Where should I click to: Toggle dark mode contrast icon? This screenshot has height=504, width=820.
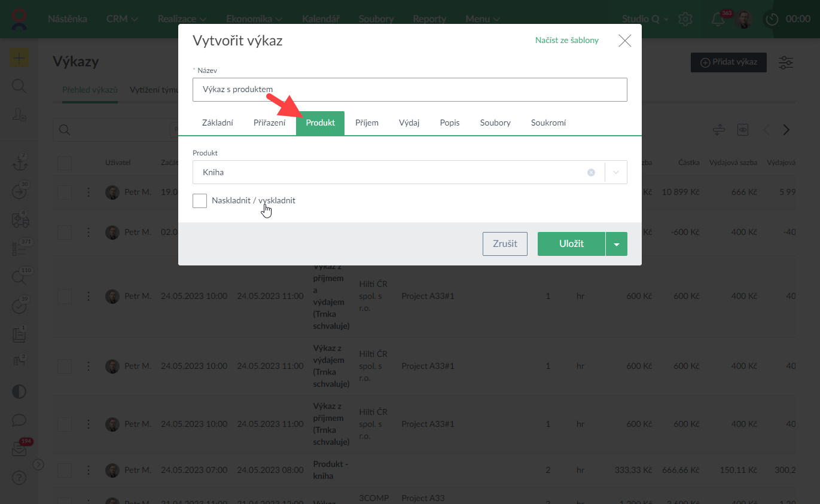19,392
